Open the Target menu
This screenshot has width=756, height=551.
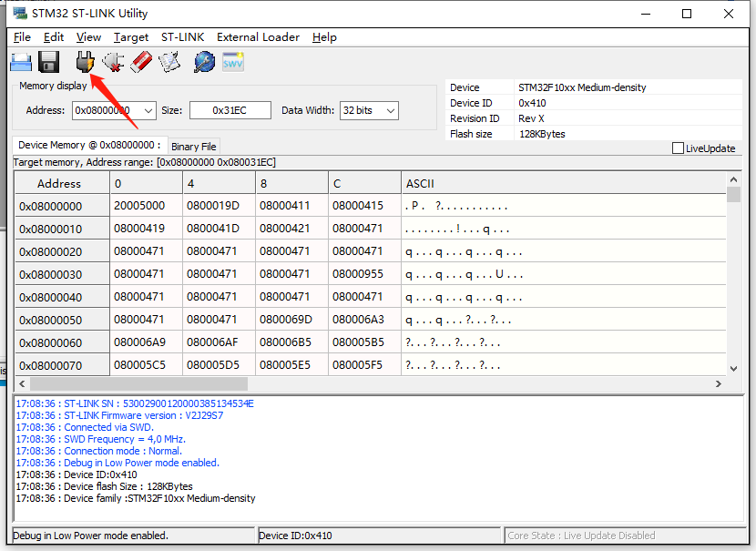(x=131, y=37)
